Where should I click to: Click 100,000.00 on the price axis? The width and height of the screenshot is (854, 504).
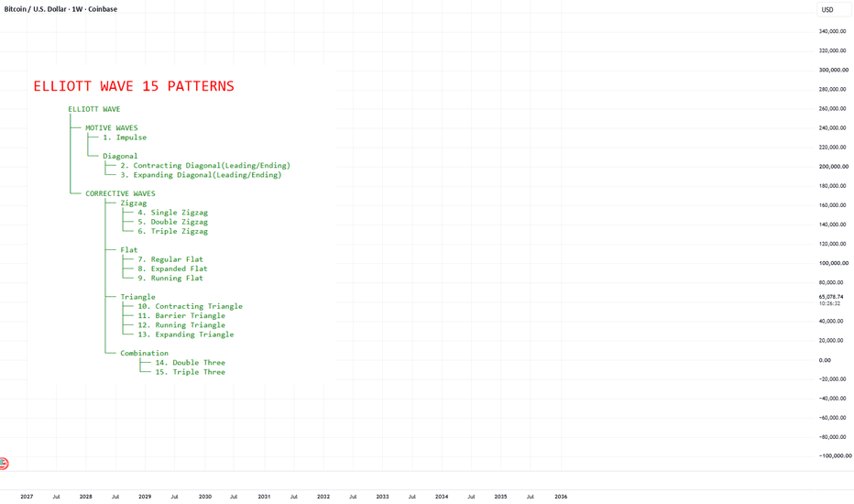[833, 263]
